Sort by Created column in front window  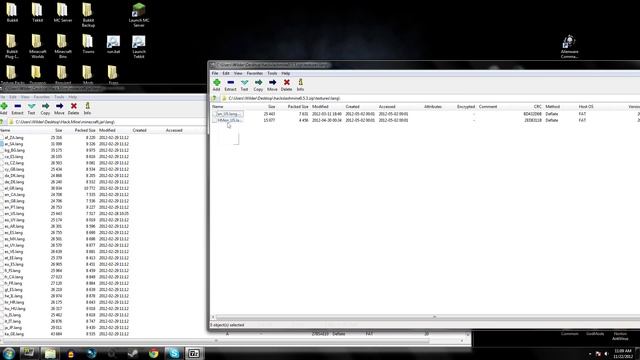click(x=352, y=107)
